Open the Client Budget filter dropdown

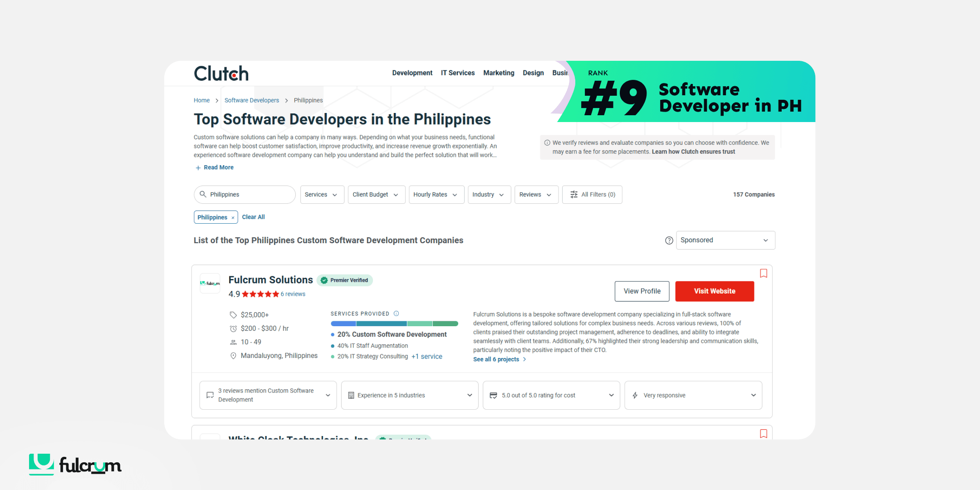pos(377,195)
